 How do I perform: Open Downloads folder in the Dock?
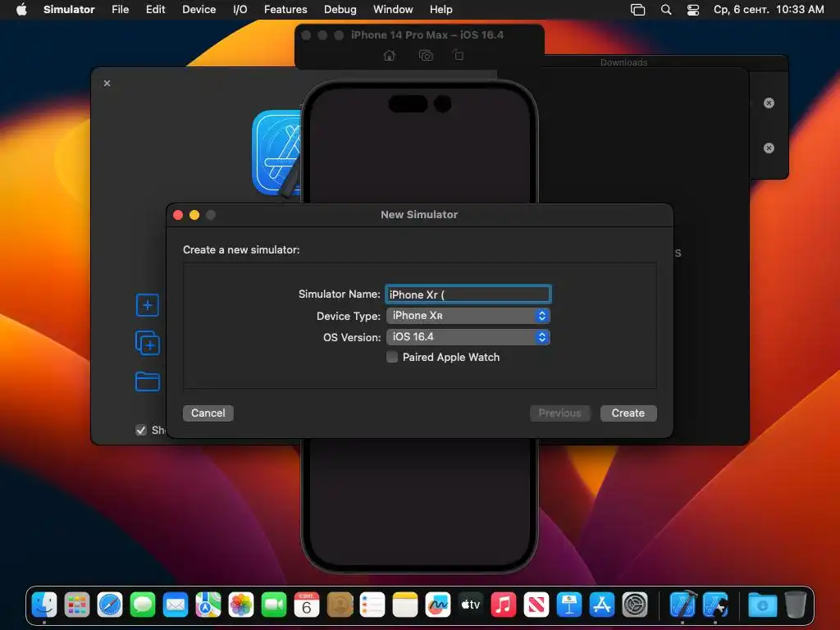coord(762,605)
